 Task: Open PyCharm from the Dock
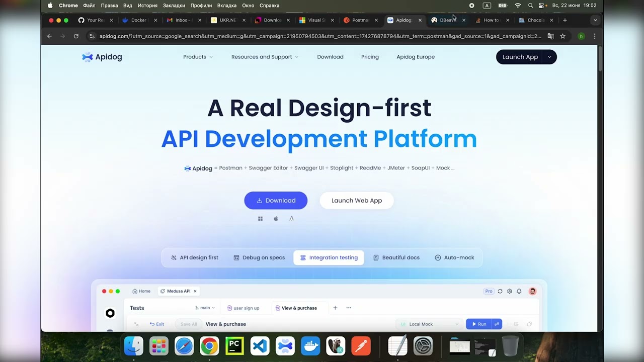click(x=234, y=346)
